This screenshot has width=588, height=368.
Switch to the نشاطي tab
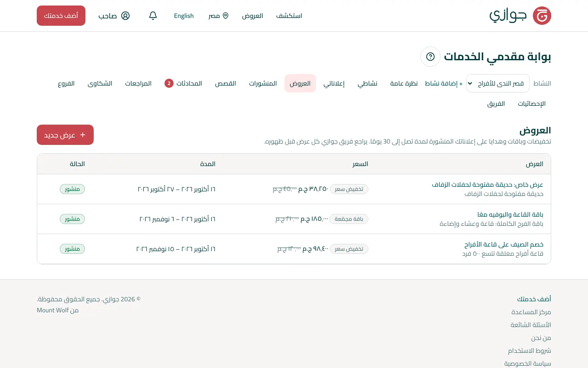pyautogui.click(x=367, y=83)
